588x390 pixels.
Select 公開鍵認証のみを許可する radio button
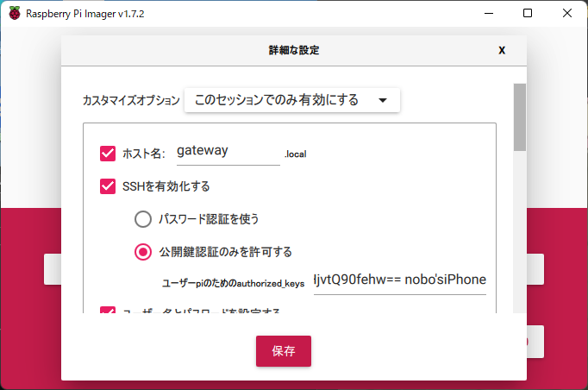pyautogui.click(x=143, y=252)
